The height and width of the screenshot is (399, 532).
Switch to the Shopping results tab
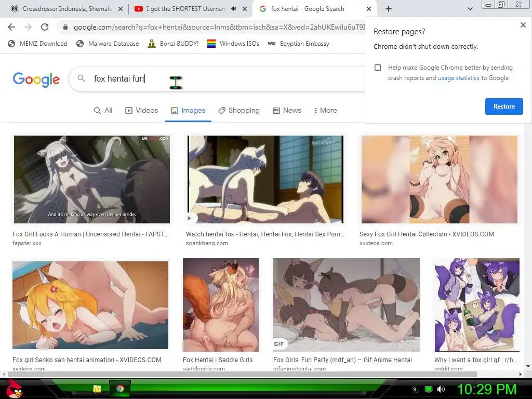(239, 111)
